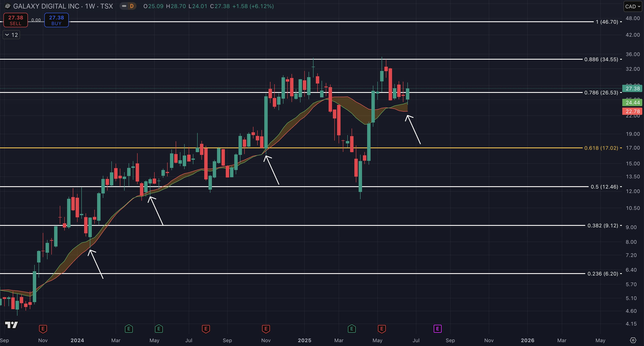
Task: Select the 0.786 (26.53) Fibonacci level label
Action: point(601,93)
